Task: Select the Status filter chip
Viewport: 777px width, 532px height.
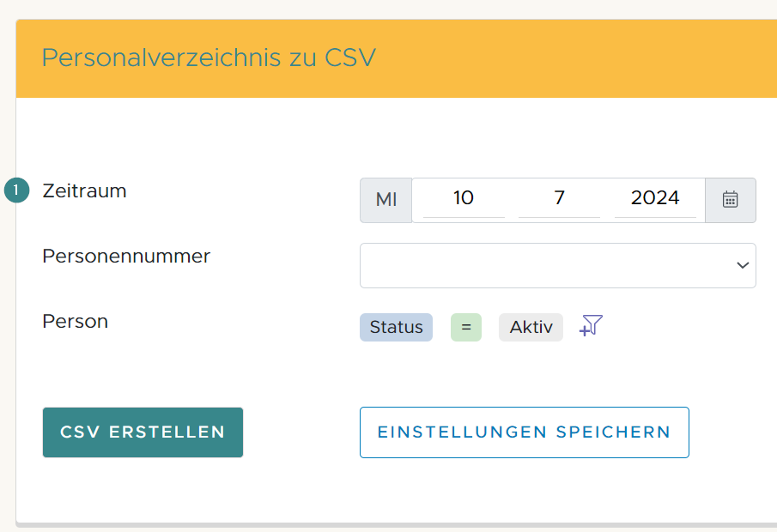Action: pyautogui.click(x=396, y=326)
